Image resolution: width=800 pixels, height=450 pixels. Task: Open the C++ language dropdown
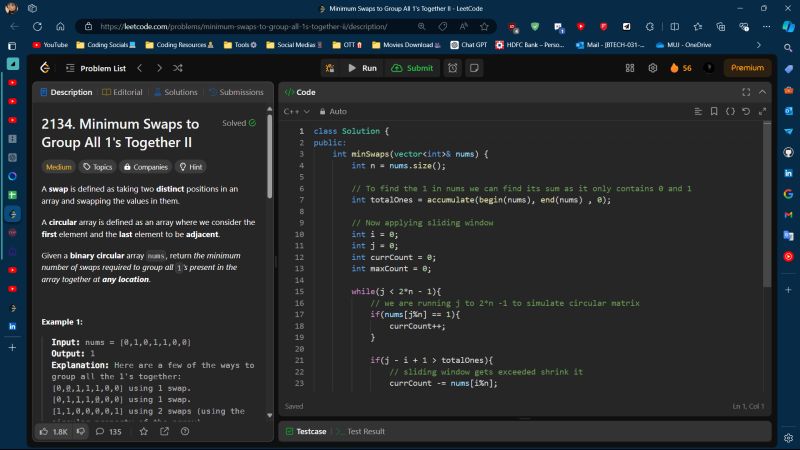297,111
